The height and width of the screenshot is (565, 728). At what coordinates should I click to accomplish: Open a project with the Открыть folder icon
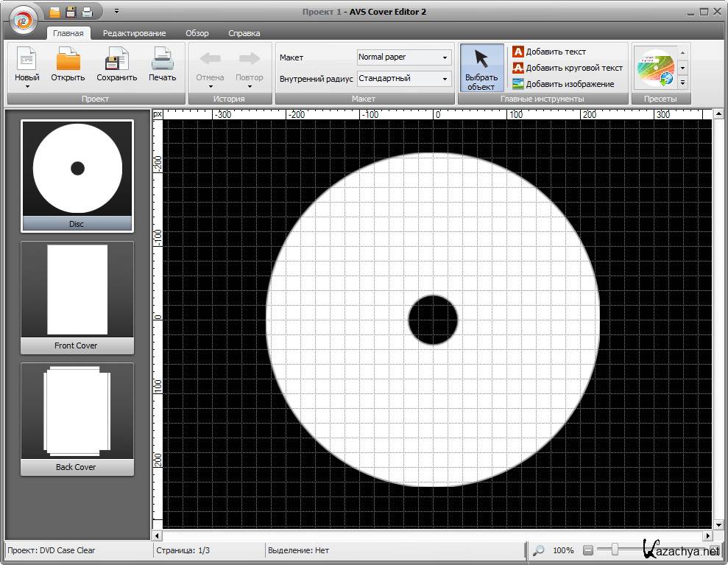click(68, 59)
